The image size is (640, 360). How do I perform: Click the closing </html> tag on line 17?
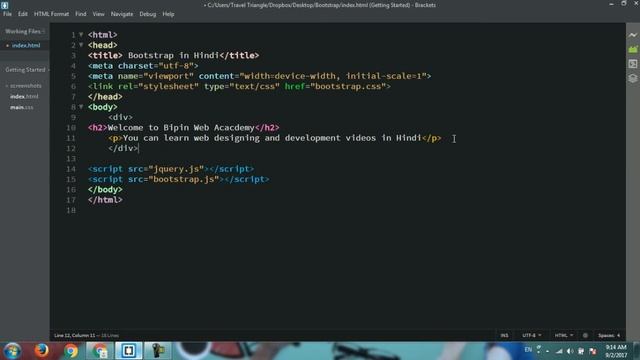(x=105, y=200)
